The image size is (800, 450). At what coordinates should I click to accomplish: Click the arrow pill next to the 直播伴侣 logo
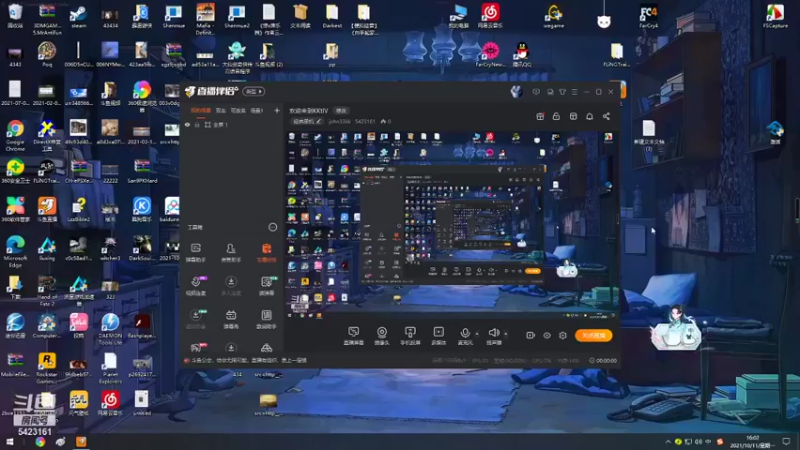click(254, 91)
